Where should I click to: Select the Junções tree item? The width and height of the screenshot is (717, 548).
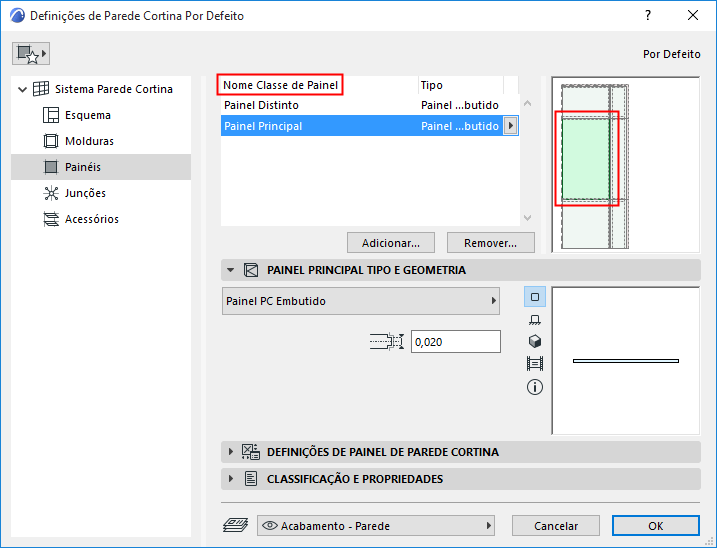[85, 193]
